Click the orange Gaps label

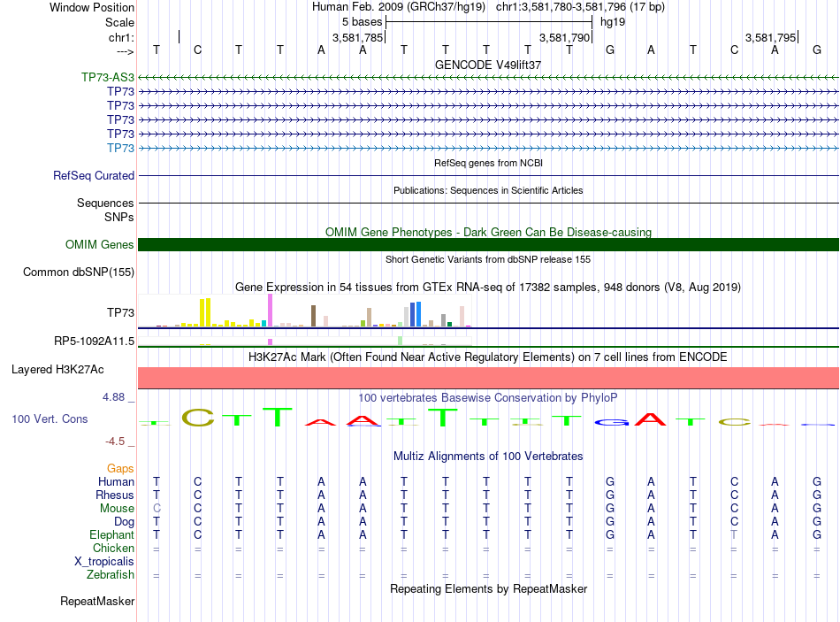[x=120, y=469]
